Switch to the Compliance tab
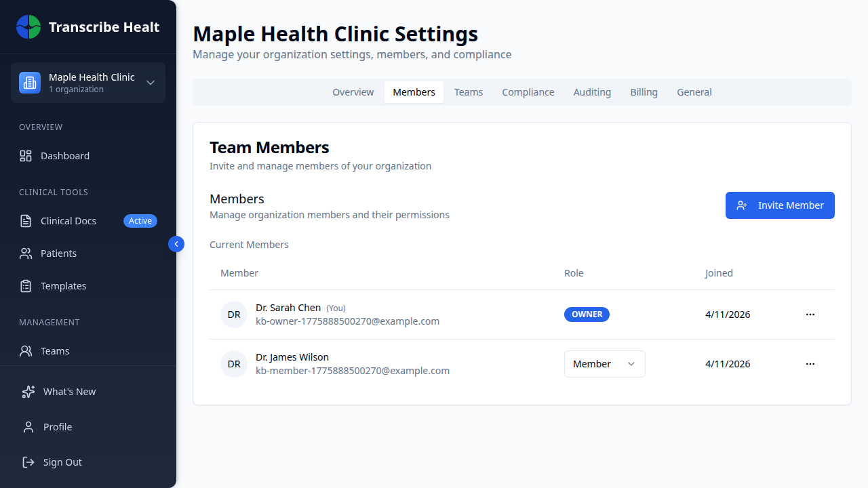 [528, 91]
